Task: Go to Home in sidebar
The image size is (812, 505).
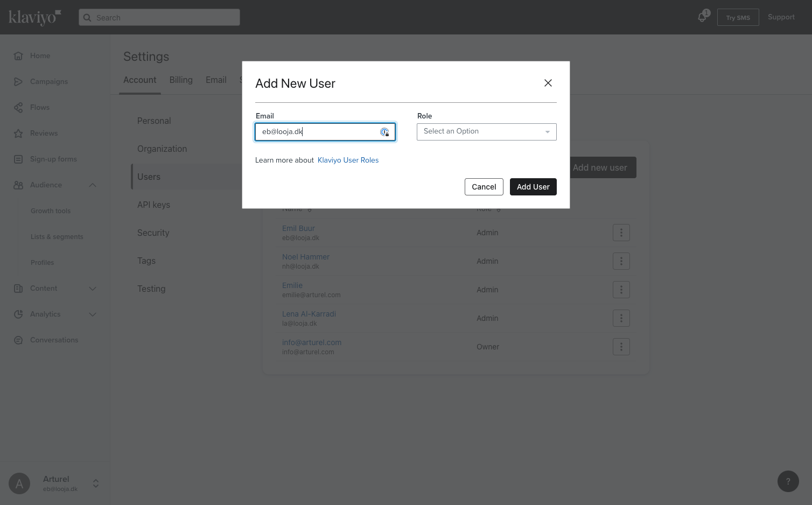Action: click(x=40, y=55)
